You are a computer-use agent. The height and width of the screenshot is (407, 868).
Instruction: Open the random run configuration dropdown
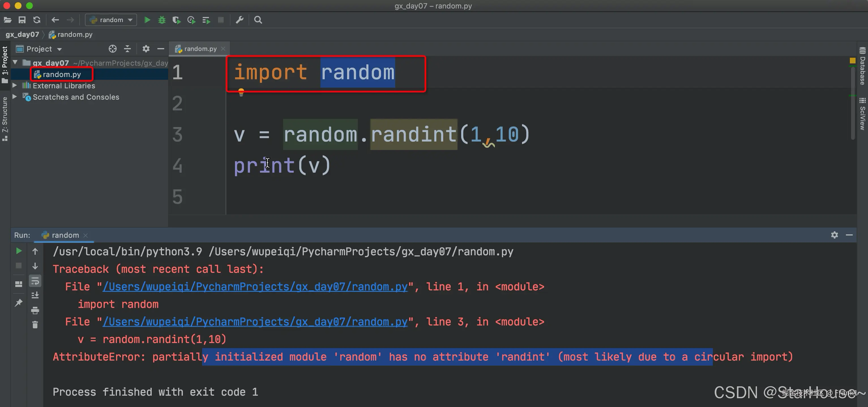(111, 20)
